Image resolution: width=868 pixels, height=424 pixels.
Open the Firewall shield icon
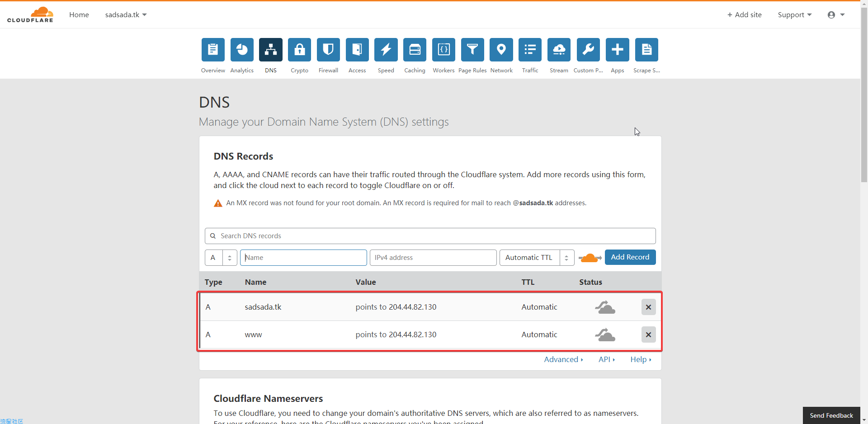tap(328, 50)
